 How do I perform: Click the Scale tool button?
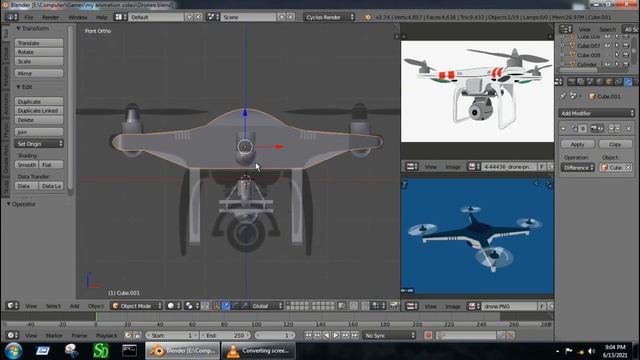pyautogui.click(x=39, y=61)
